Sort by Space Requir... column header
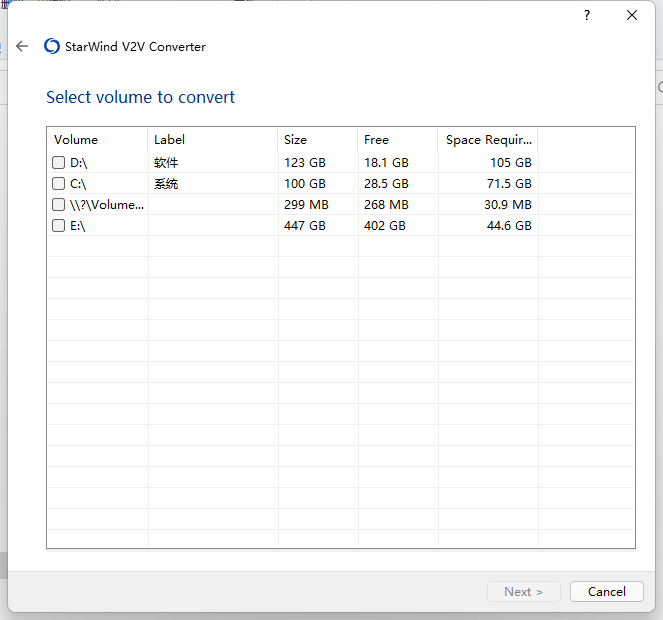This screenshot has width=663, height=620. [488, 140]
